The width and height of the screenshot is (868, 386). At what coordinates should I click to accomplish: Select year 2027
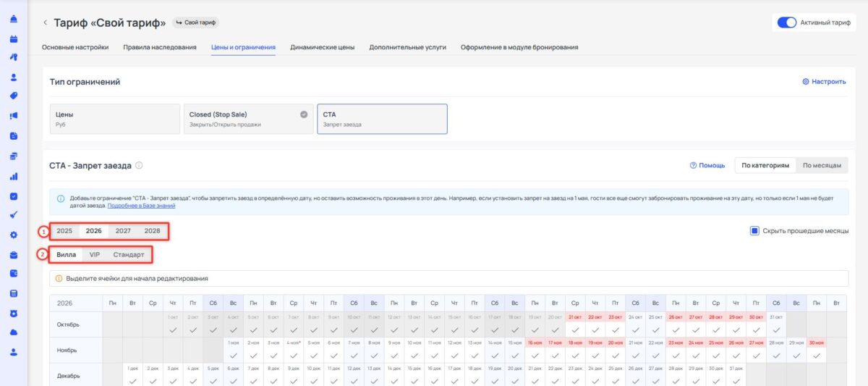pyautogui.click(x=123, y=231)
